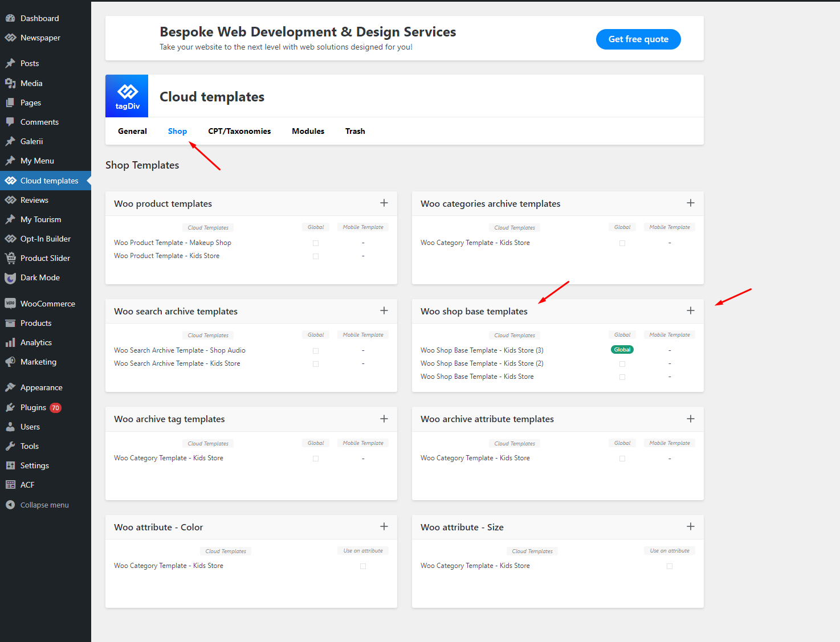Add new Woo search archive template plus
The image size is (840, 642).
[384, 310]
